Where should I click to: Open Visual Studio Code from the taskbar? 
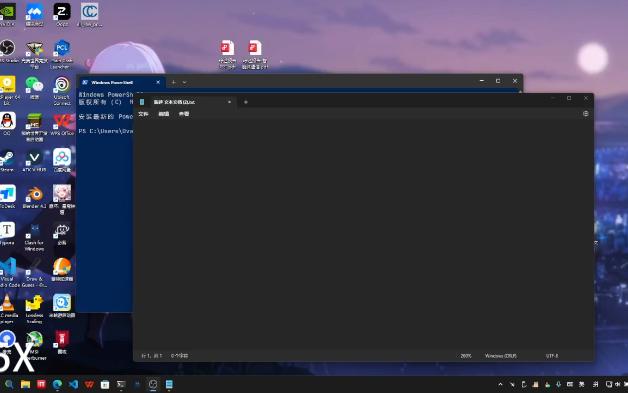tap(73, 384)
